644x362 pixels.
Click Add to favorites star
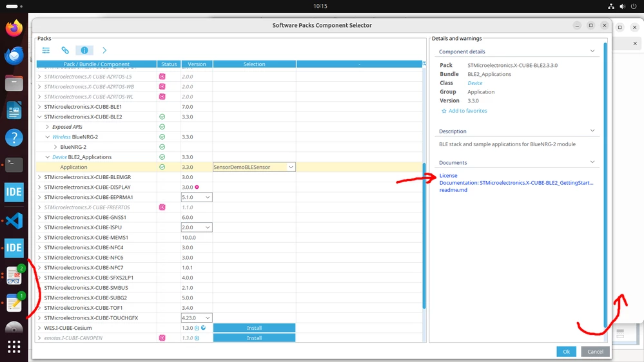click(444, 111)
